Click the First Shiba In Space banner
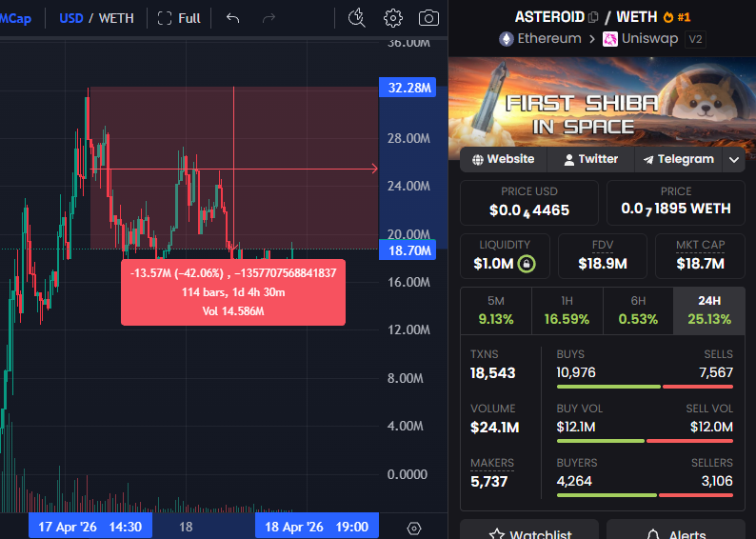Screen dimensions: 756x539 602,103
